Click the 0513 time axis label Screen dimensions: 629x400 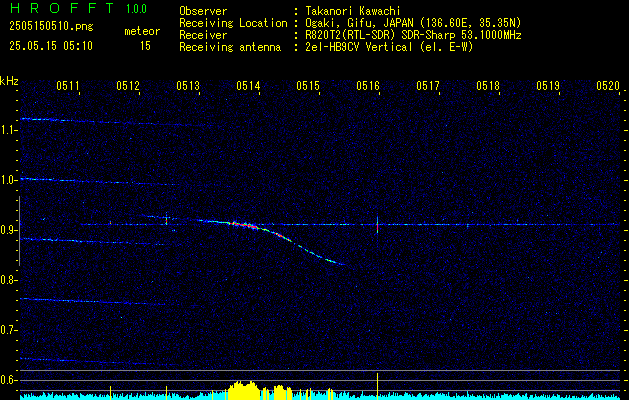188,86
